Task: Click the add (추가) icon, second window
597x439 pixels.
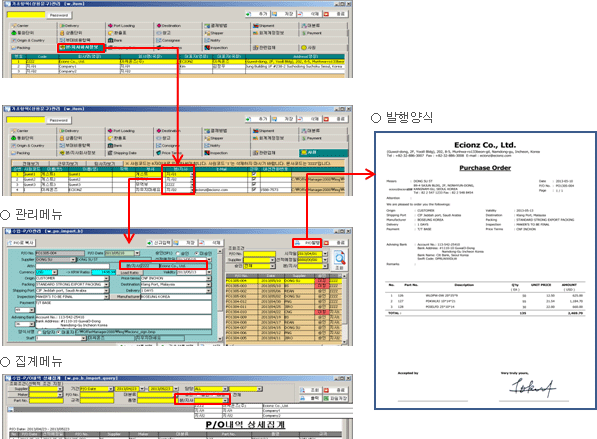Action: (248, 119)
